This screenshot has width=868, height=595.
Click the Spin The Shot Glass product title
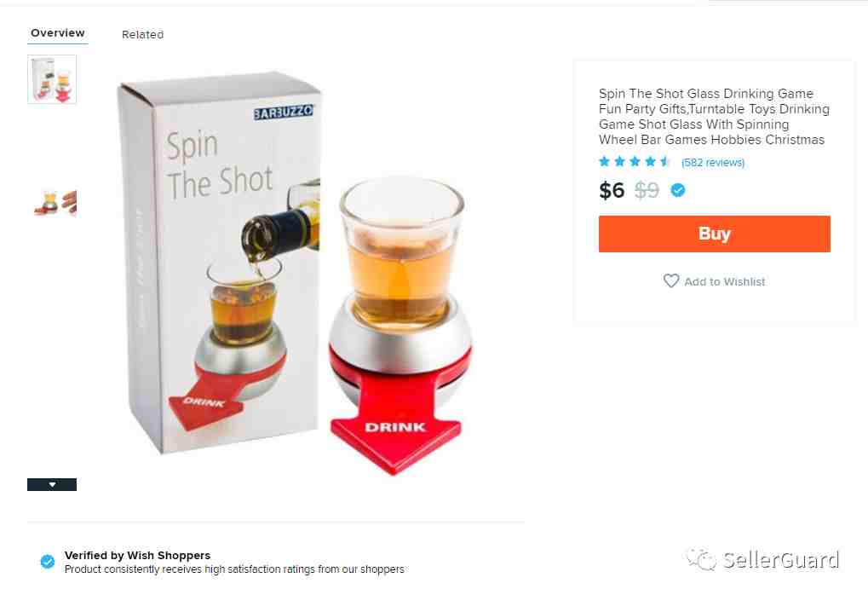tap(714, 116)
